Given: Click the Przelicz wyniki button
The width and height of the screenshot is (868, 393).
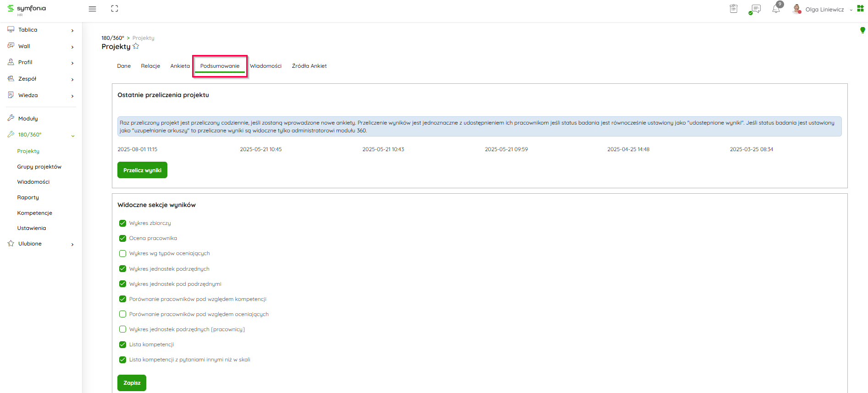Looking at the screenshot, I should click(x=142, y=170).
